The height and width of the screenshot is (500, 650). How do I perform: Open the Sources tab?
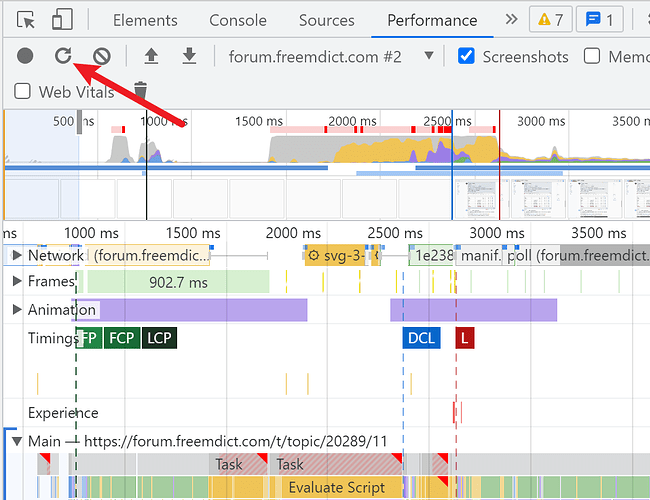326,20
